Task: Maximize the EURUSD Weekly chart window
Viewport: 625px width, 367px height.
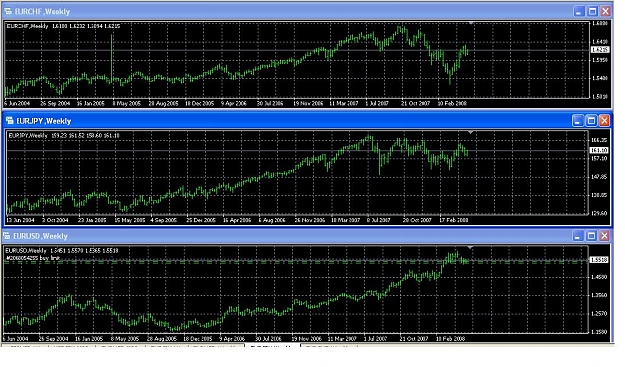Action: 592,236
